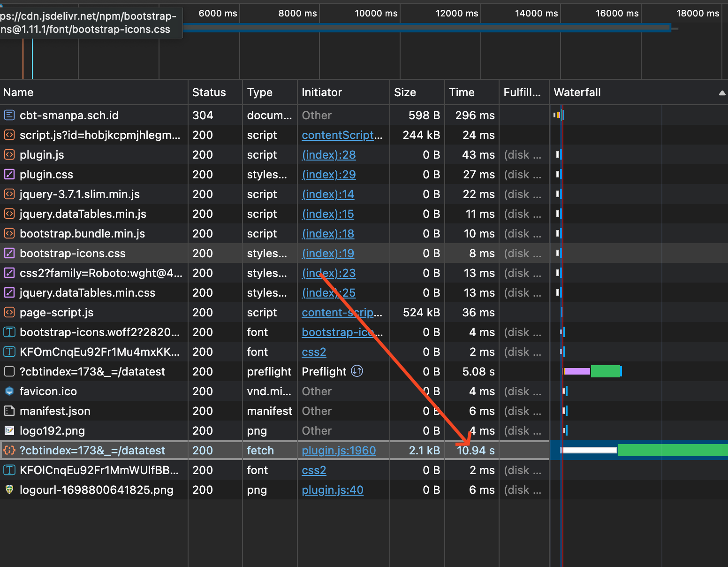Image resolution: width=728 pixels, height=567 pixels.
Task: Click the green waterfall bar of the 10.94s fetch
Action: [x=671, y=450]
